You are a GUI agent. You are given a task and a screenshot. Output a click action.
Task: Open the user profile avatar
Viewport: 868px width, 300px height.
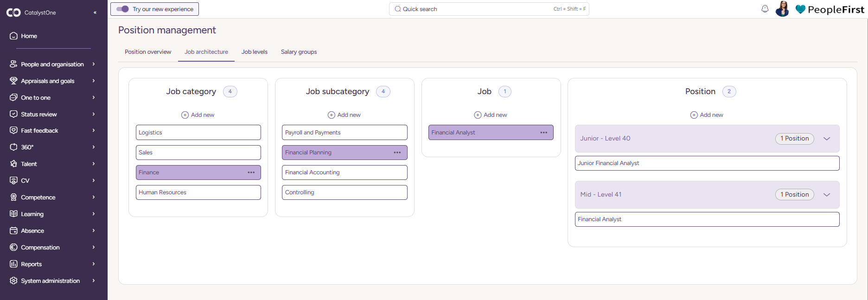click(782, 9)
